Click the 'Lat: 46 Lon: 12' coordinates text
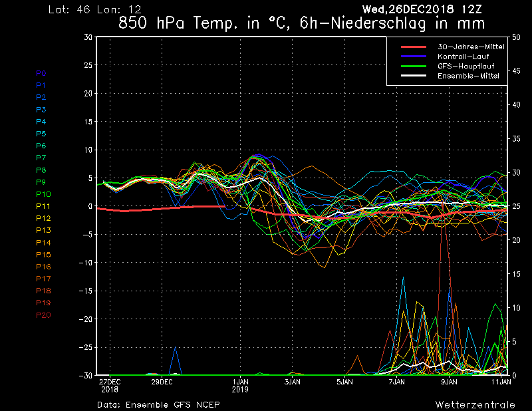Screen dimensions: 532x411 pyautogui.click(x=94, y=9)
